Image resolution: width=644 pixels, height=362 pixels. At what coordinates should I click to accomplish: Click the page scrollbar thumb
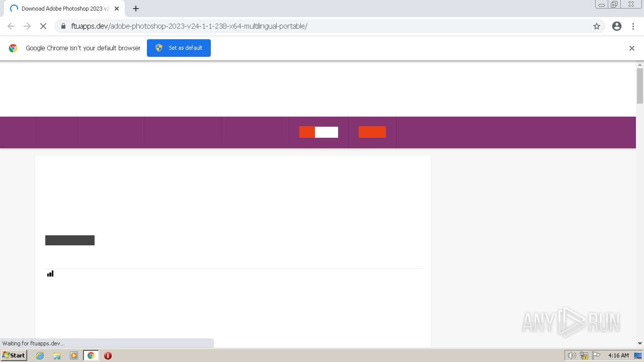[640, 85]
